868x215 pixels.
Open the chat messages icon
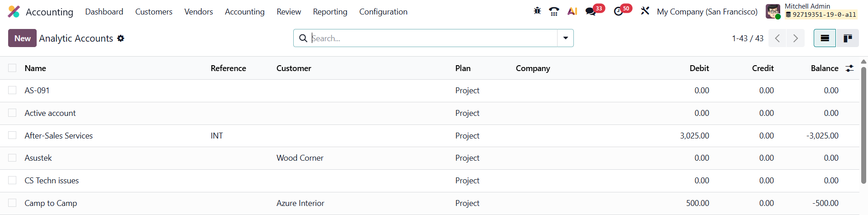point(591,11)
